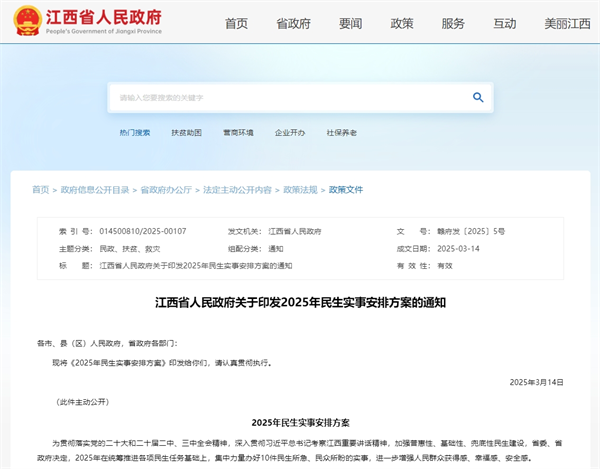Click the 热门搜索 label

click(135, 132)
